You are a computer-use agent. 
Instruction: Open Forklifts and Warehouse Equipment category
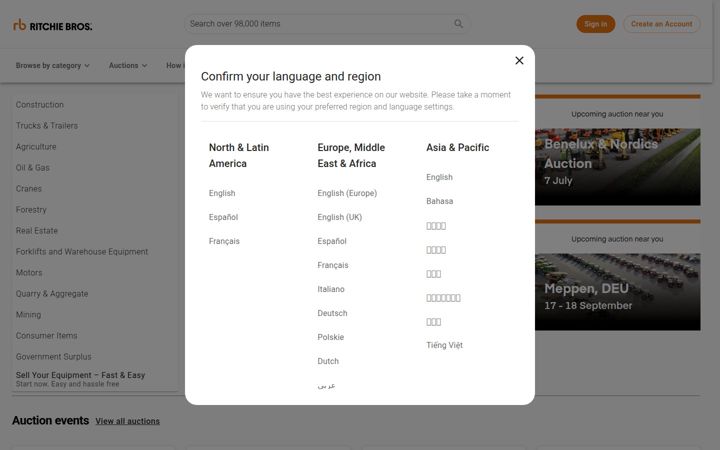pos(82,252)
